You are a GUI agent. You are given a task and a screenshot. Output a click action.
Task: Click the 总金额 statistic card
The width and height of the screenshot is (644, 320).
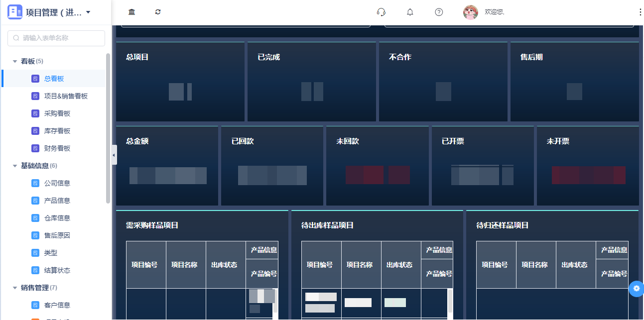(x=167, y=166)
